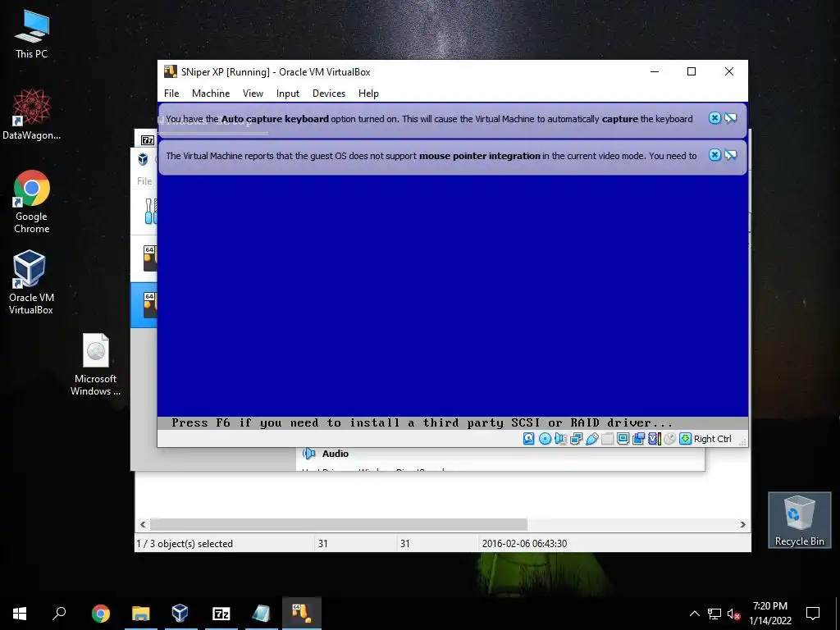Open the Devices menu
Viewport: 840px width, 630px height.
(x=328, y=94)
